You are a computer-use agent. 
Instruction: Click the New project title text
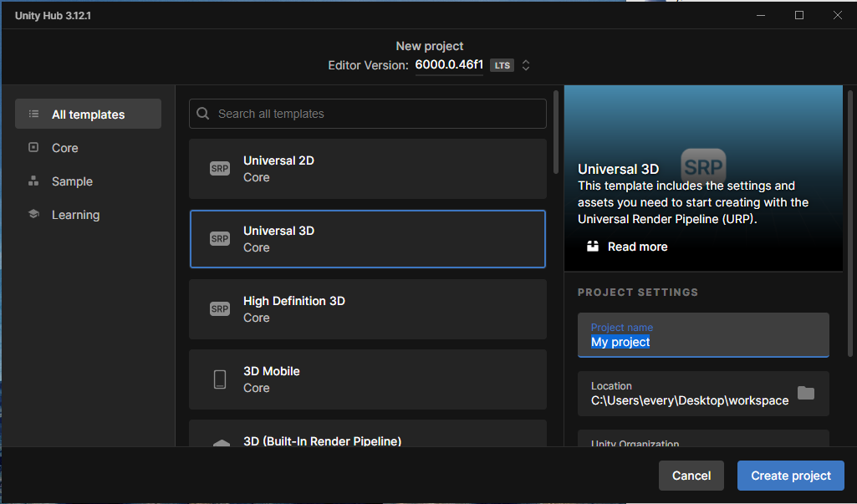click(430, 46)
